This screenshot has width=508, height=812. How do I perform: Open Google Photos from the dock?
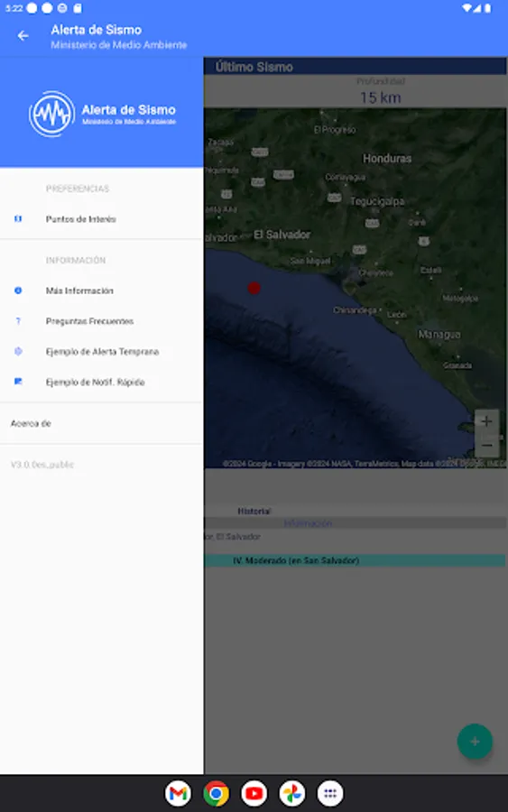tap(292, 793)
